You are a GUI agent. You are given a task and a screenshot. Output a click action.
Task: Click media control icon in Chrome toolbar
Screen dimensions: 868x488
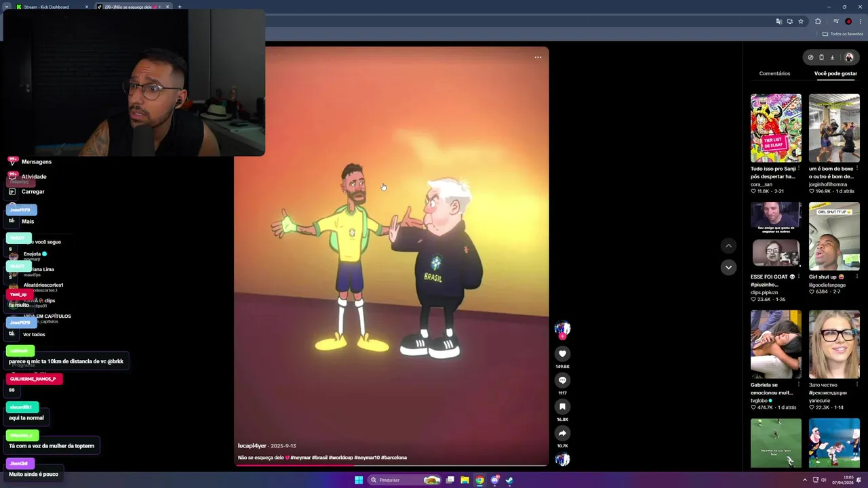point(836,21)
